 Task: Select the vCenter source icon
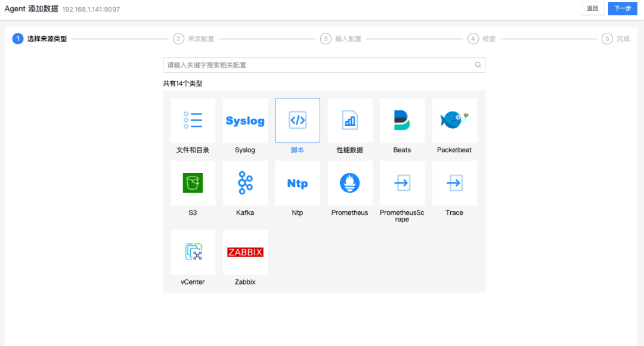(x=193, y=252)
